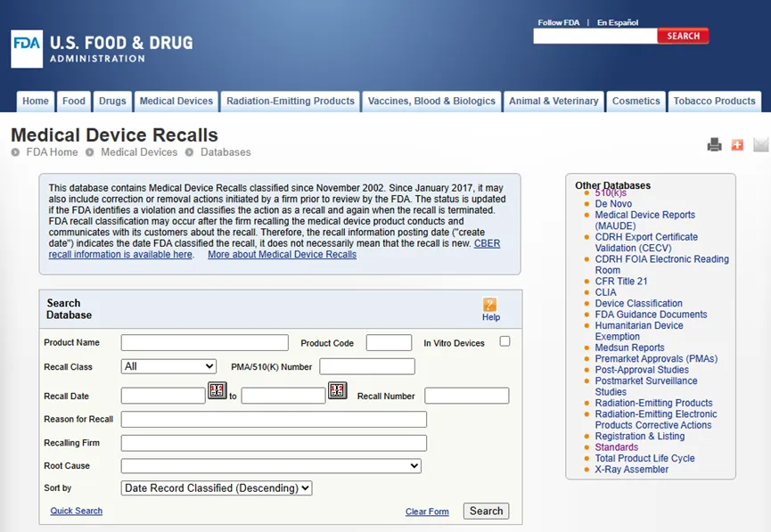This screenshot has width=771, height=532.
Task: Click the Recalling Firm input field
Action: coord(274,443)
